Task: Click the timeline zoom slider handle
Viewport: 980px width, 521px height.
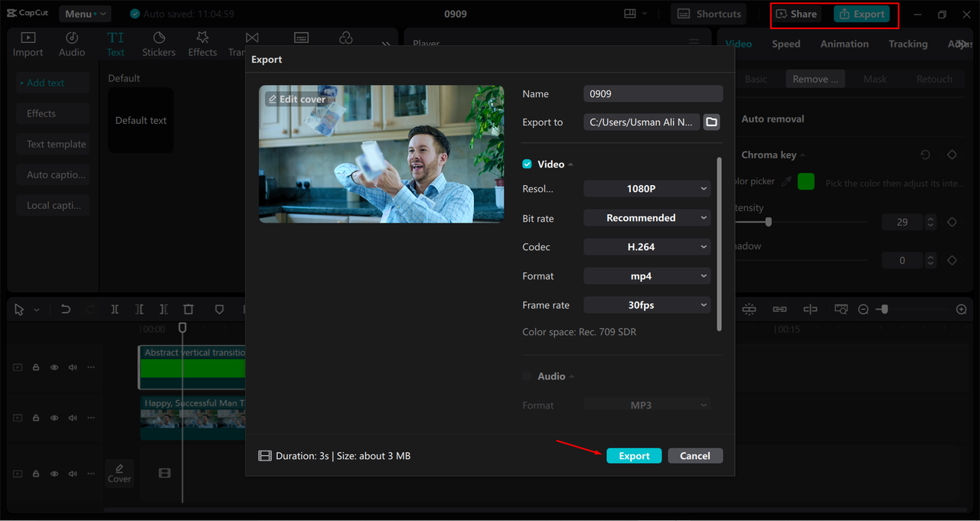Action: [x=884, y=309]
